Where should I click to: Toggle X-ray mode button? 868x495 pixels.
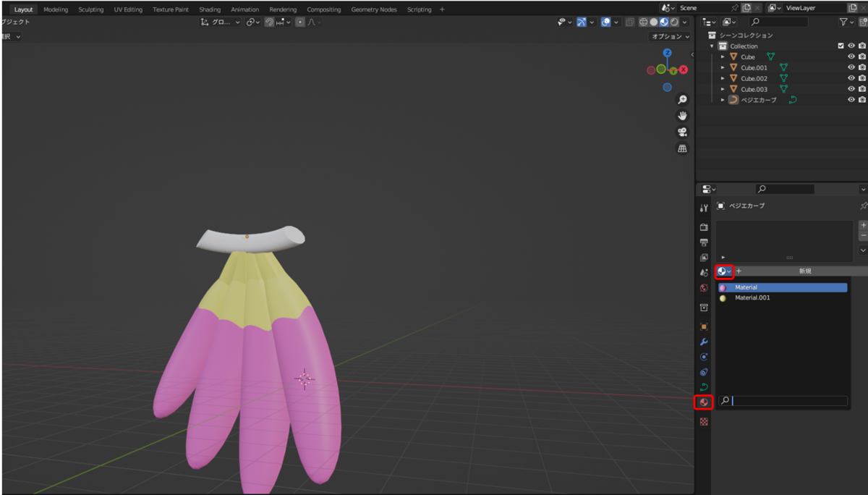click(x=629, y=22)
